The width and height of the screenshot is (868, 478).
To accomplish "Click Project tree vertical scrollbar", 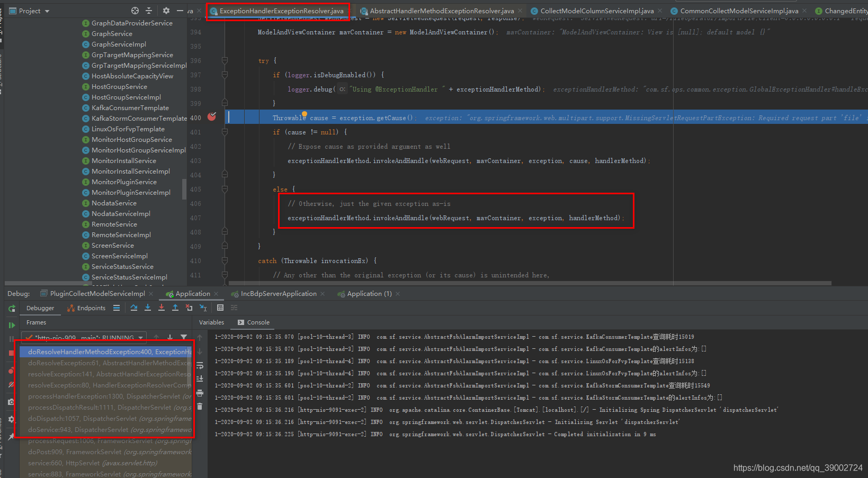I will point(184,189).
